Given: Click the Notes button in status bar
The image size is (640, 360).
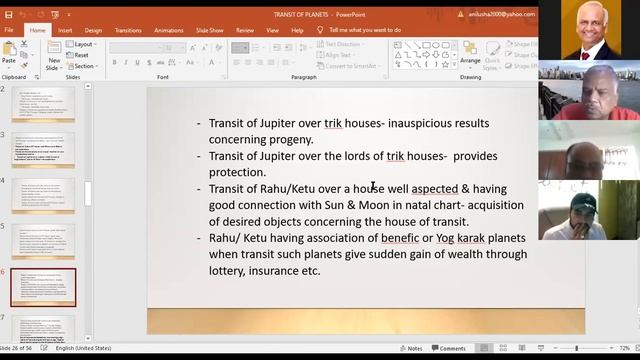Looking at the screenshot, I should 411,348.
